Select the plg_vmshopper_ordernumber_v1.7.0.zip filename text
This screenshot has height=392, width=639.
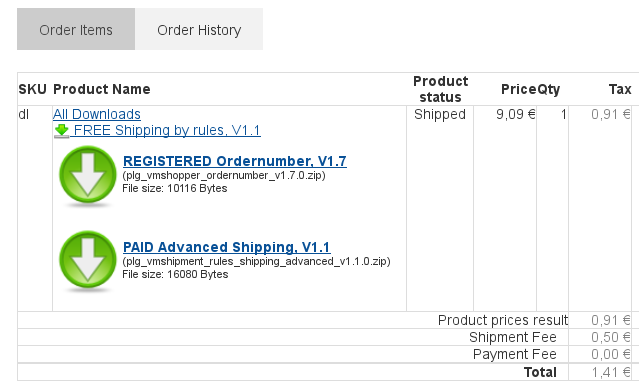224,176
